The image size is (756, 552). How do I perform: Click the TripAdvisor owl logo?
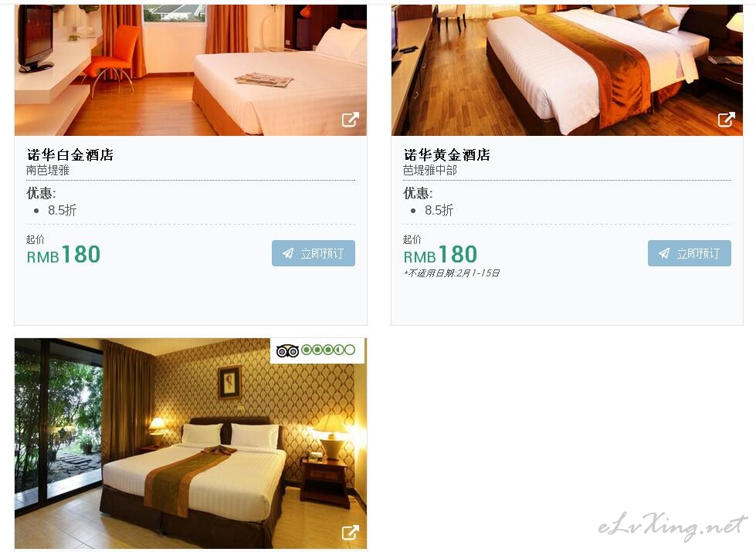[287, 351]
